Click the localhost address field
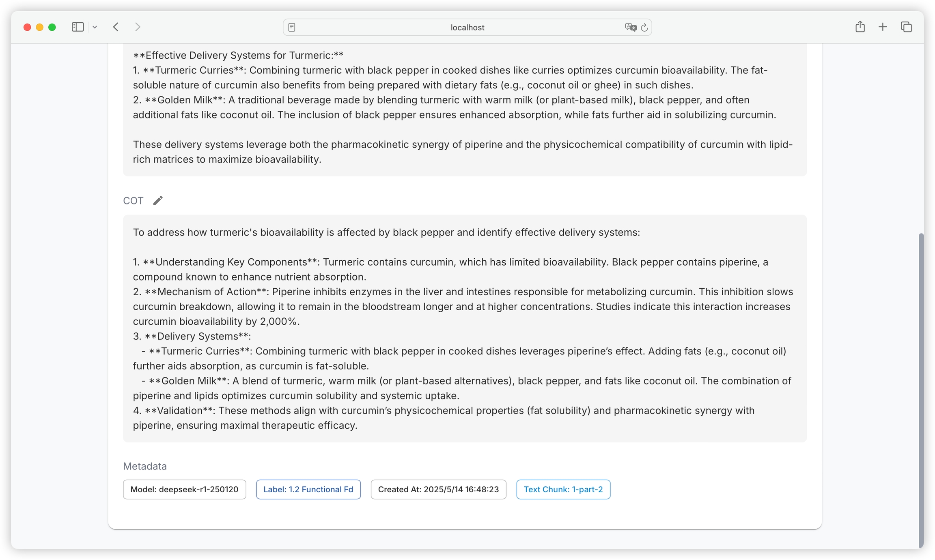The image size is (935, 560). [467, 27]
